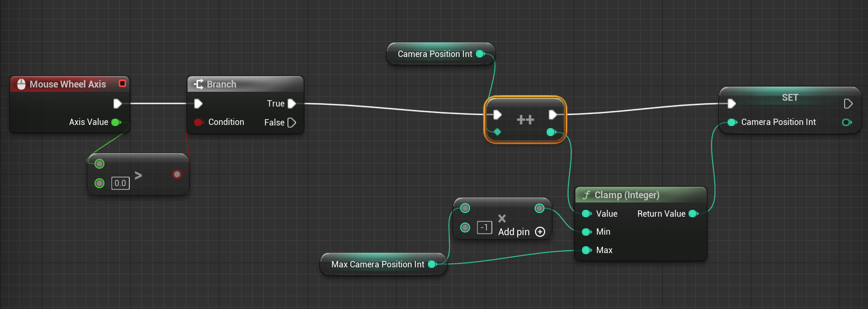Click the SET node execution input pin
The image size is (868, 309).
point(731,104)
